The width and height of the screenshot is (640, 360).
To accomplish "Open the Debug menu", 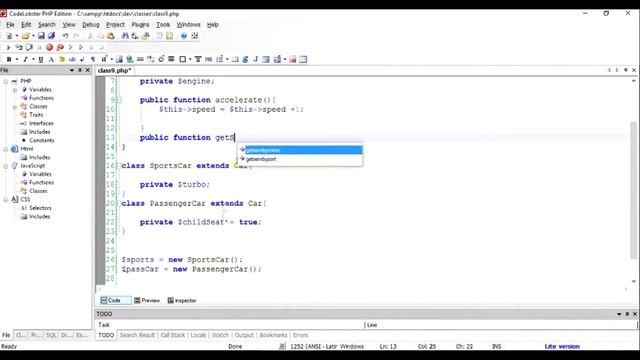I will point(91,25).
